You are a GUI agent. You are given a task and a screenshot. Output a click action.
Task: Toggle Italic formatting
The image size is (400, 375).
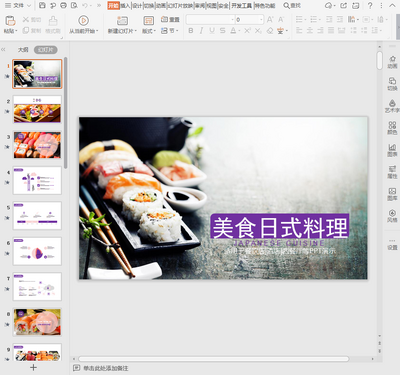tap(201, 31)
